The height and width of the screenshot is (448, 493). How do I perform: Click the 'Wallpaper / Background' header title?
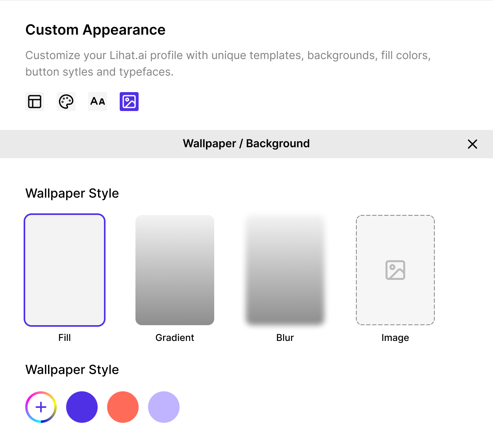coord(246,144)
